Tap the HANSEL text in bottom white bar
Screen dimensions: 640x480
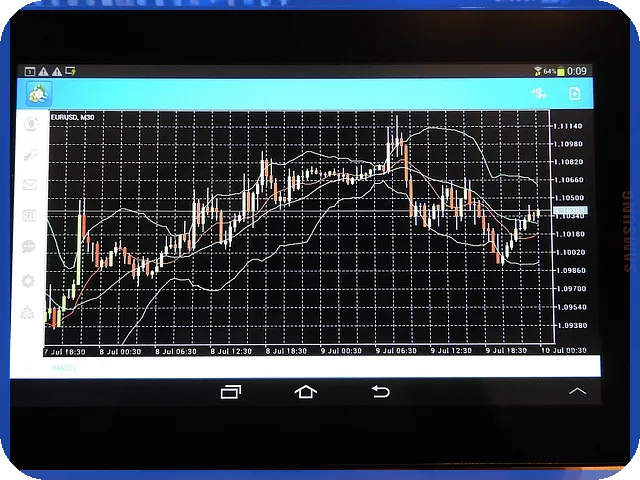(63, 368)
